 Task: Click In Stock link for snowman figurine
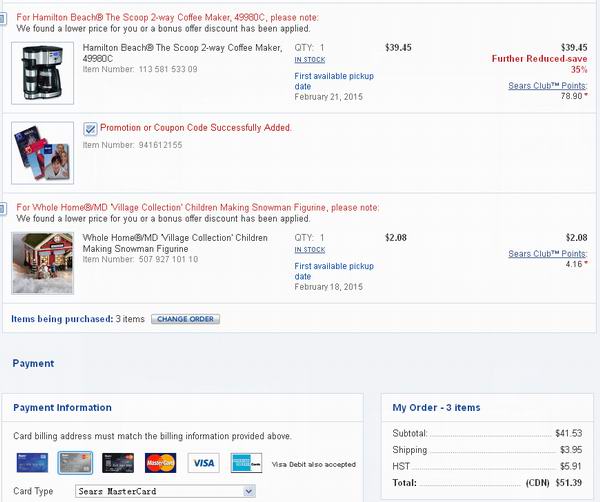coord(309,250)
